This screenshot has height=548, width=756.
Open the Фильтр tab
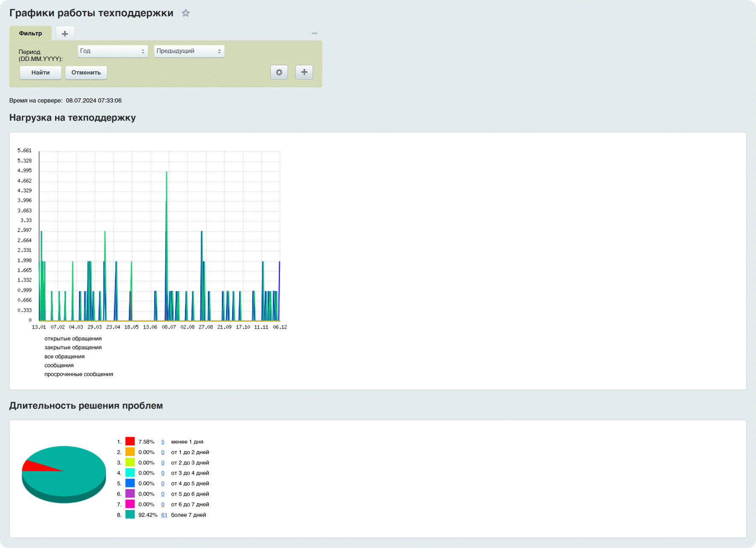coord(30,33)
